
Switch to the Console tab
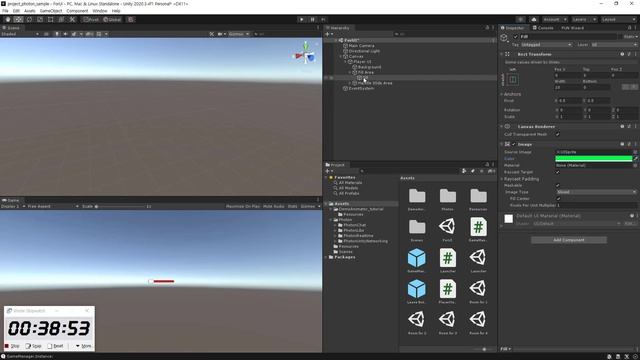click(543, 28)
